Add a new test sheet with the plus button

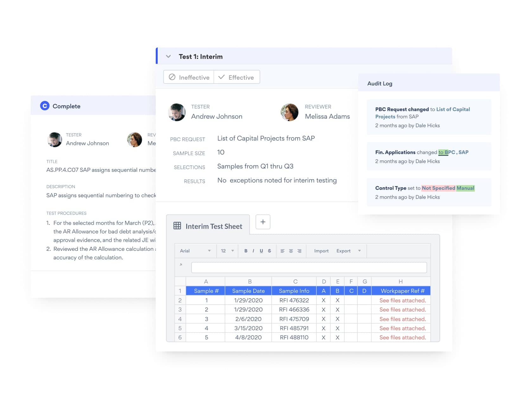263,222
